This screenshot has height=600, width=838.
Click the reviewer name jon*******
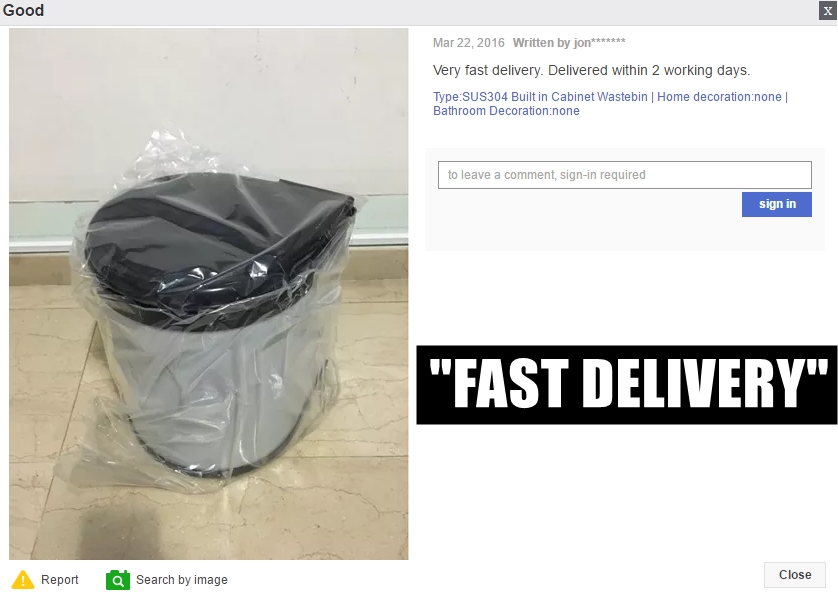click(599, 43)
